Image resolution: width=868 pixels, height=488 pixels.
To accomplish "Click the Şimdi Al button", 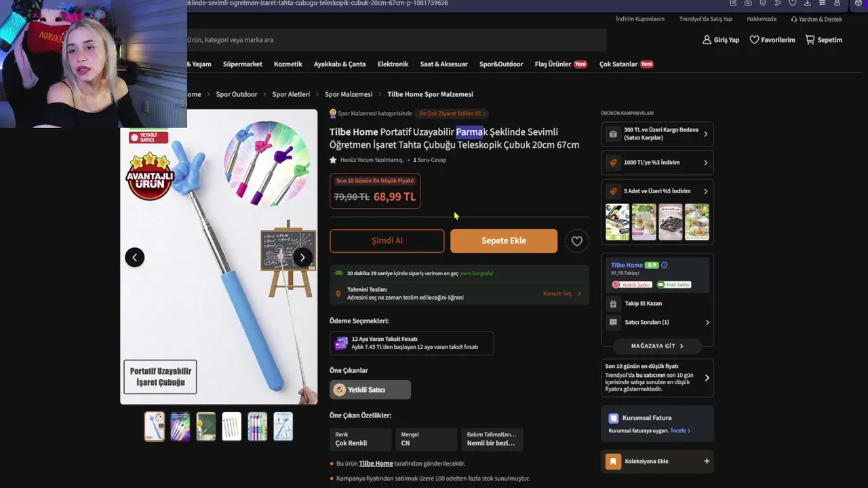I will (x=387, y=241).
